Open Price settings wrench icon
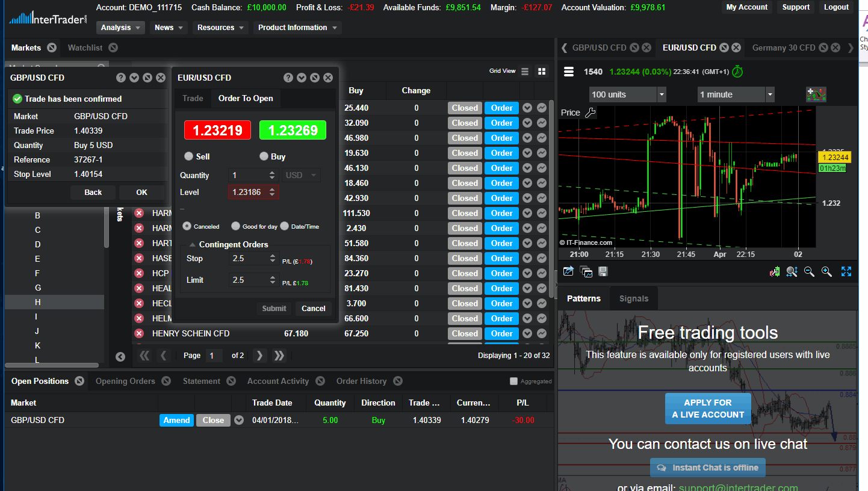Viewport: 868px width, 491px height. point(590,113)
